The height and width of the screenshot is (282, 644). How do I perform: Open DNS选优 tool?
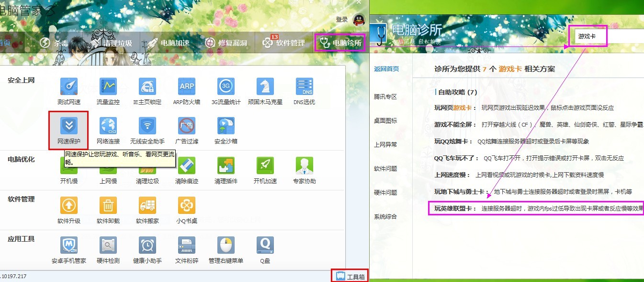coord(305,91)
